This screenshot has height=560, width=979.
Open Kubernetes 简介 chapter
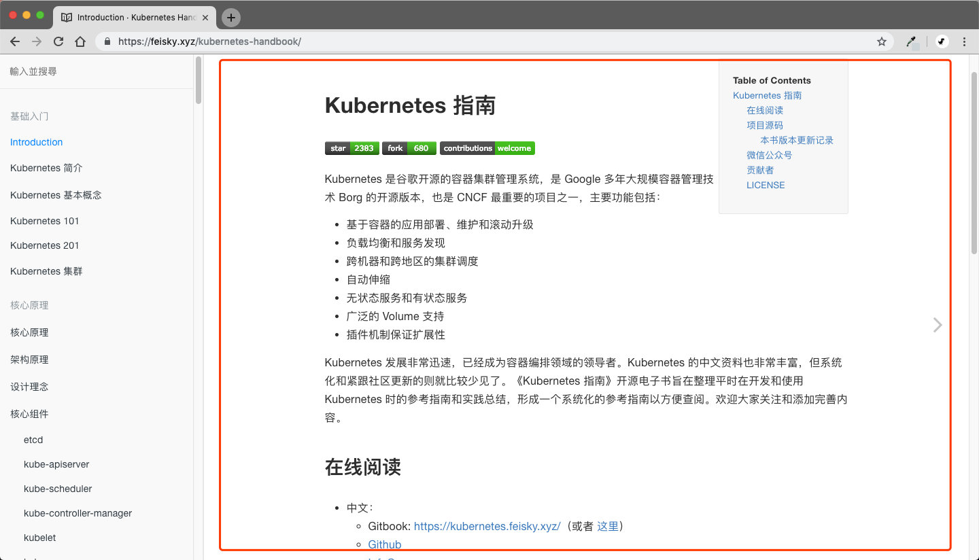(x=46, y=168)
